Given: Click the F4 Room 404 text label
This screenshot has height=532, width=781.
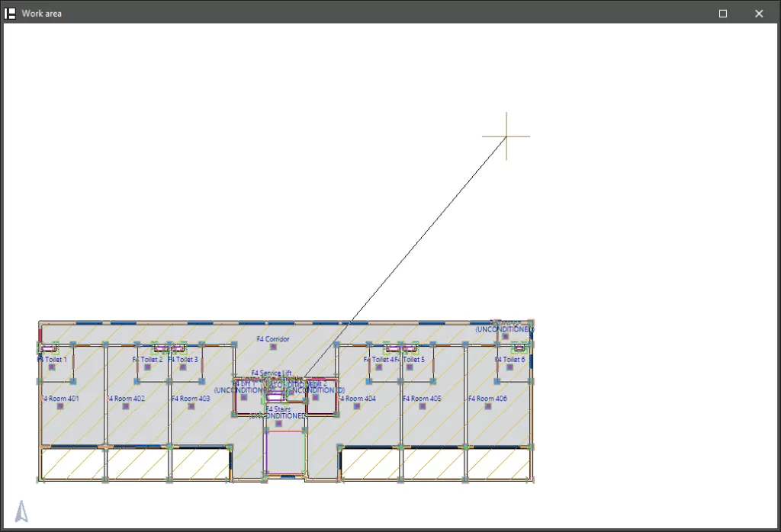Looking at the screenshot, I should pyautogui.click(x=358, y=399).
